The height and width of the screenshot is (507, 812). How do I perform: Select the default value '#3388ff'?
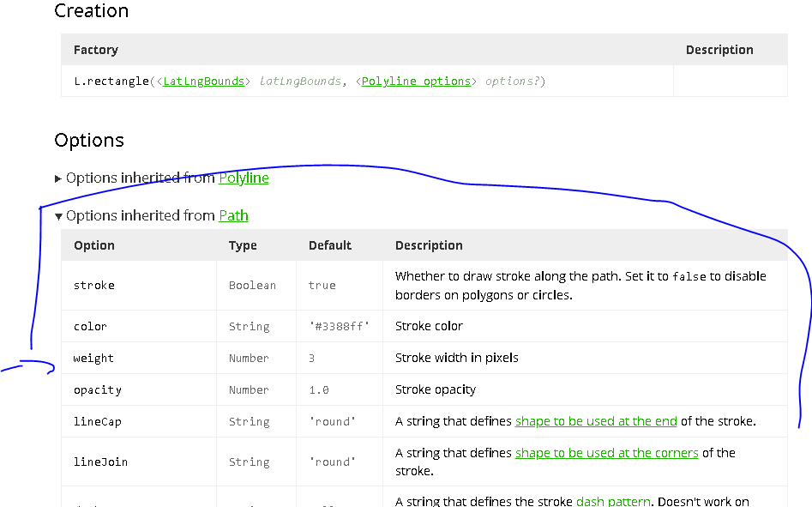click(x=338, y=326)
